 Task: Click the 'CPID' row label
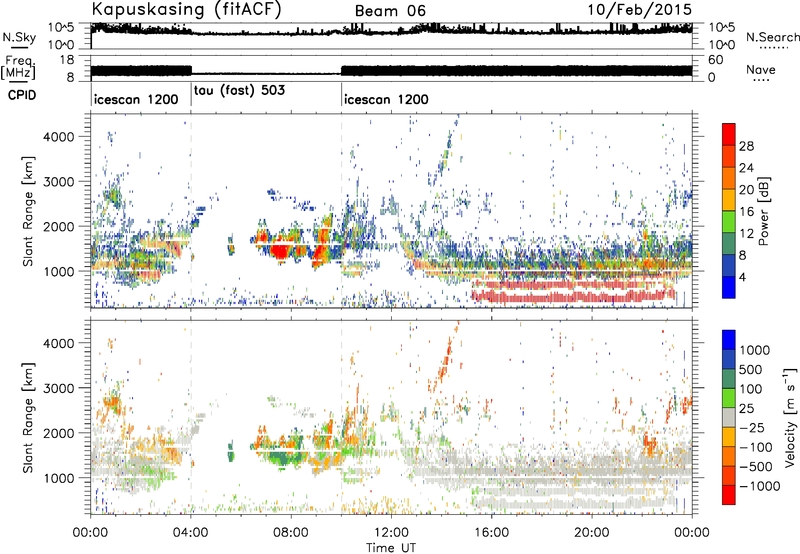coord(22,95)
